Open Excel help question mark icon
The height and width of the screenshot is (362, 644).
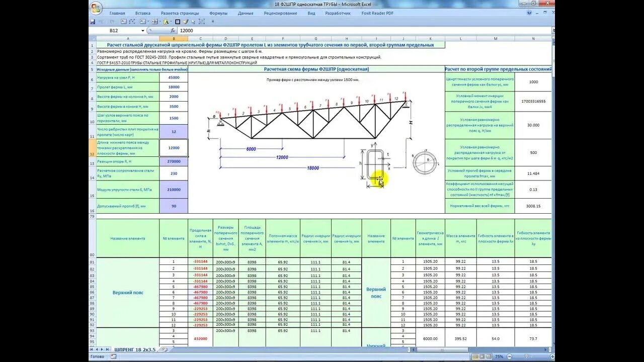click(x=530, y=14)
